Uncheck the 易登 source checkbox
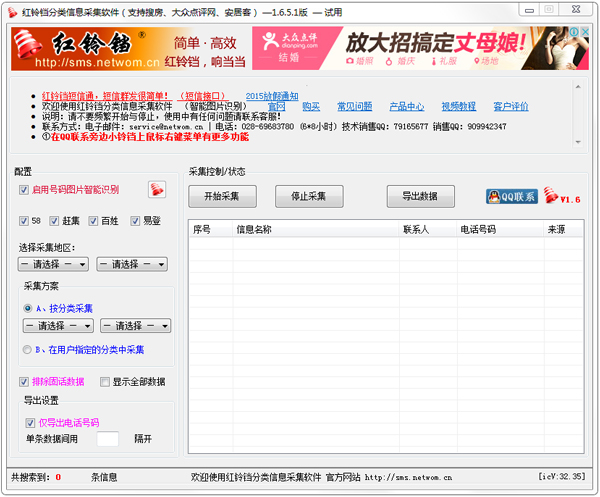 (x=135, y=221)
